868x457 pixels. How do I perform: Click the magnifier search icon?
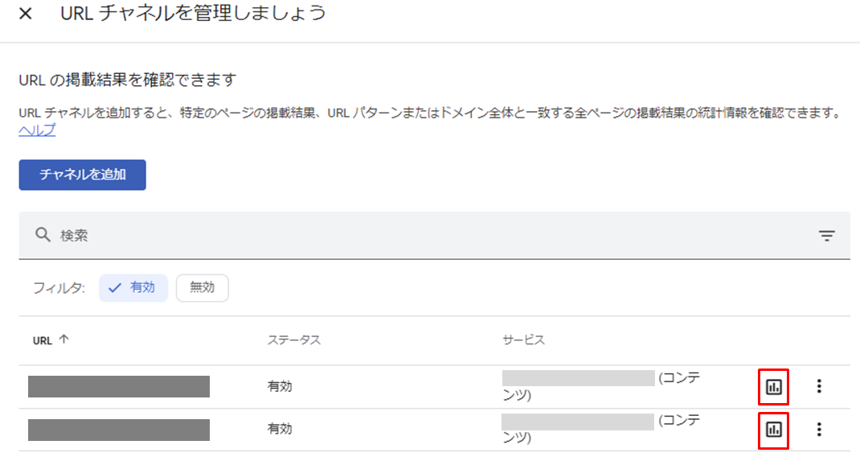43,235
